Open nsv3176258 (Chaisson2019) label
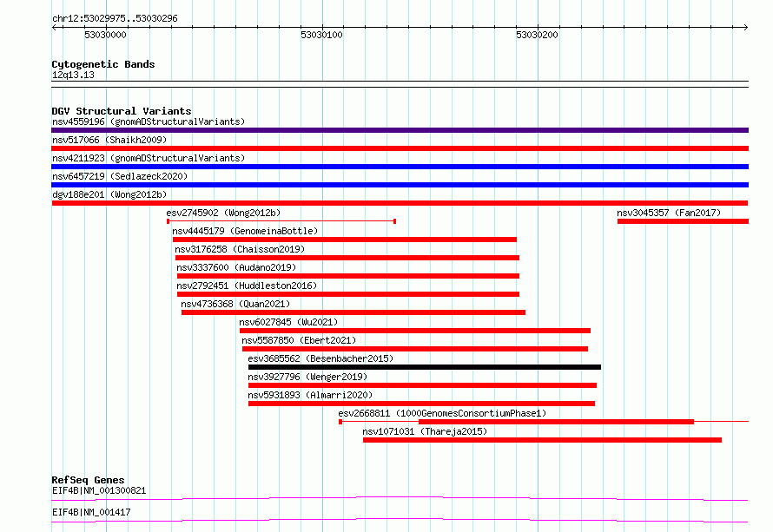This screenshot has width=773, height=532. (x=240, y=249)
